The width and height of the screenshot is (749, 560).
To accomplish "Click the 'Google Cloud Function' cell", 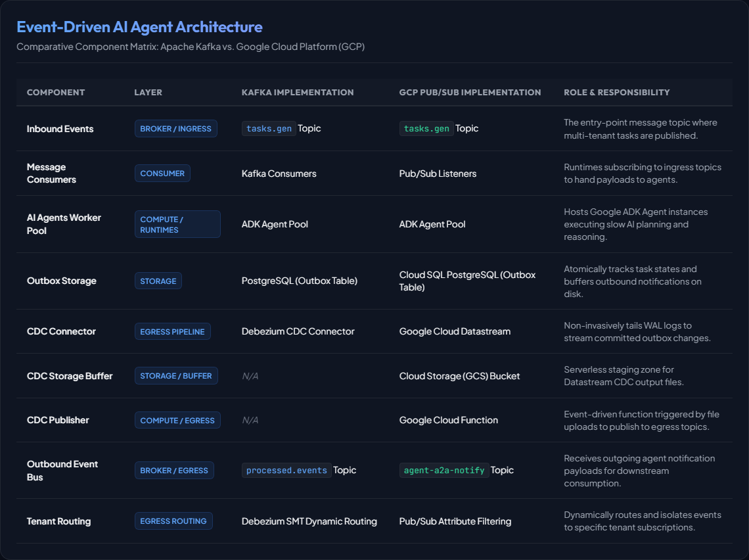I will [x=449, y=420].
